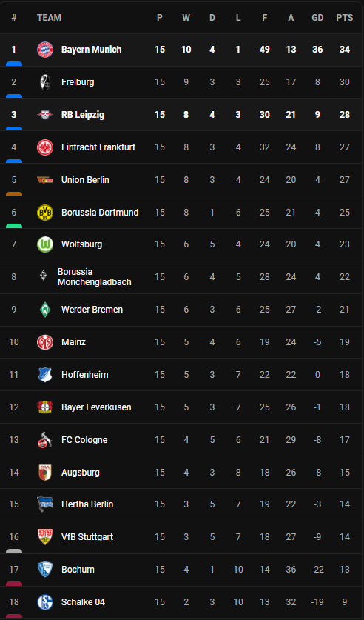Click the FC Cologne team name

pyautogui.click(x=84, y=440)
